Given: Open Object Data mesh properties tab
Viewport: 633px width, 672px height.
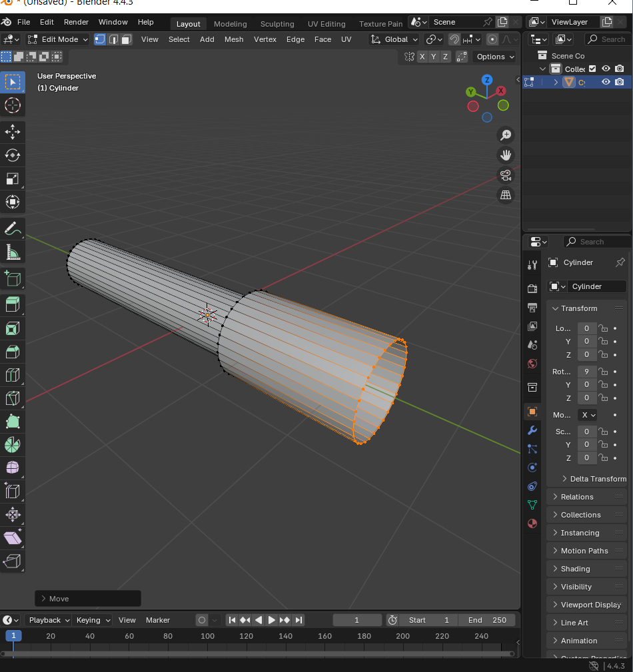Looking at the screenshot, I should pyautogui.click(x=532, y=505).
